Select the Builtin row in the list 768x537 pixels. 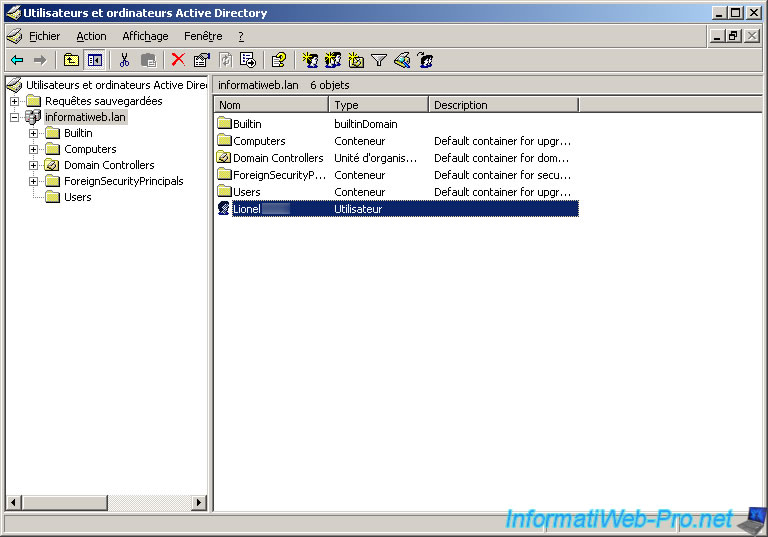tap(397, 124)
